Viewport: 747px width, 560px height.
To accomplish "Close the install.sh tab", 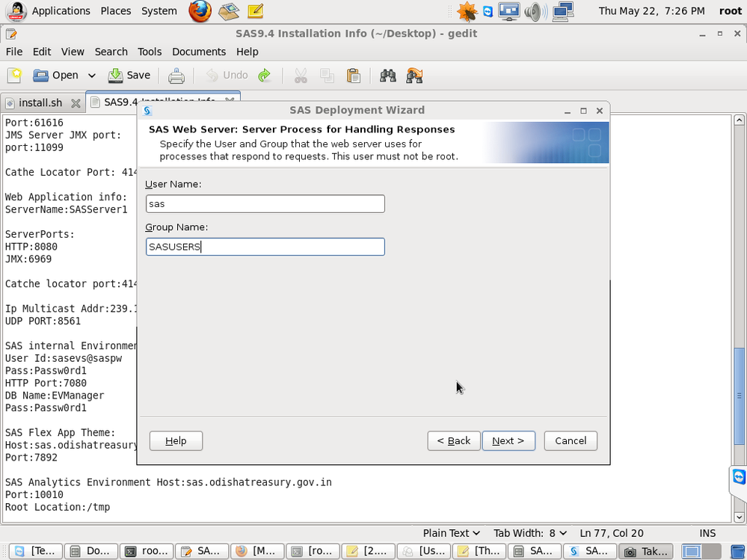I will click(x=76, y=103).
